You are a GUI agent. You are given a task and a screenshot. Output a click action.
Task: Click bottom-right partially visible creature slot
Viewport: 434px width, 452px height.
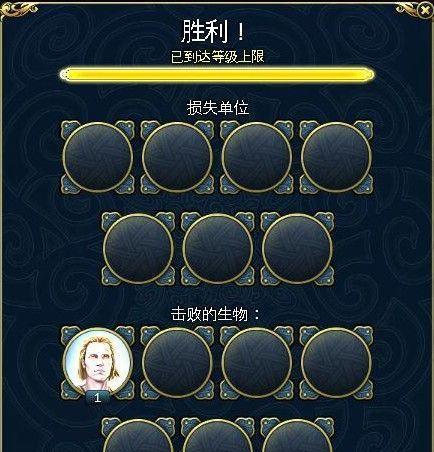(297, 435)
